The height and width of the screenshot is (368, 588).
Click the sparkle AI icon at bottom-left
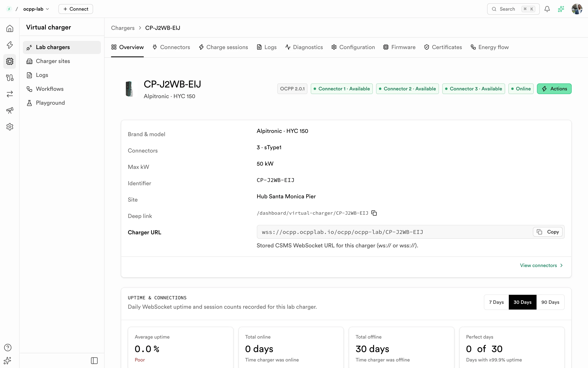tap(8, 360)
